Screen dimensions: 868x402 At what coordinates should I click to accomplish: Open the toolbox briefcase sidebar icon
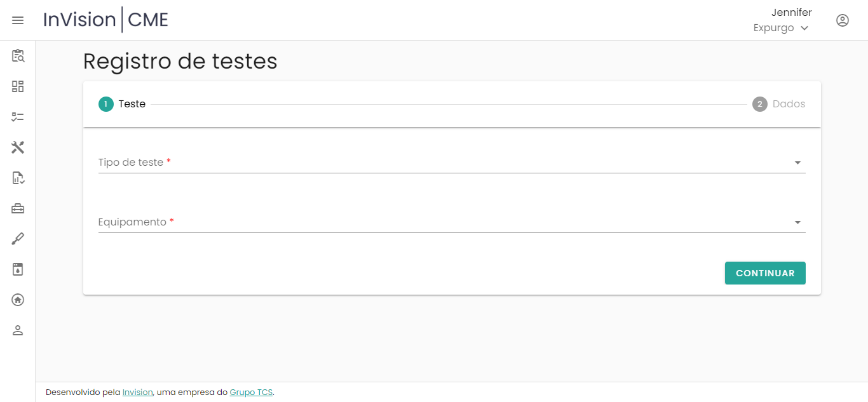point(18,208)
